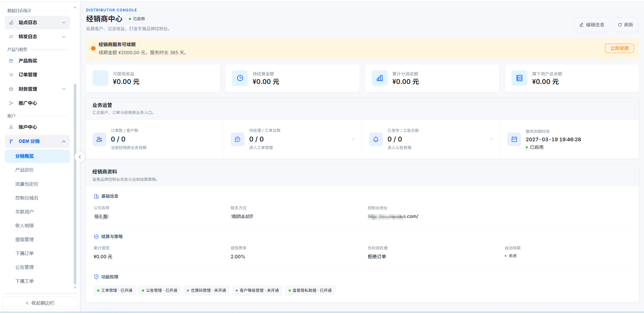Image resolution: width=644 pixels, height=313 pixels.
Task: Click the orders and customers people icon
Action: (x=99, y=139)
